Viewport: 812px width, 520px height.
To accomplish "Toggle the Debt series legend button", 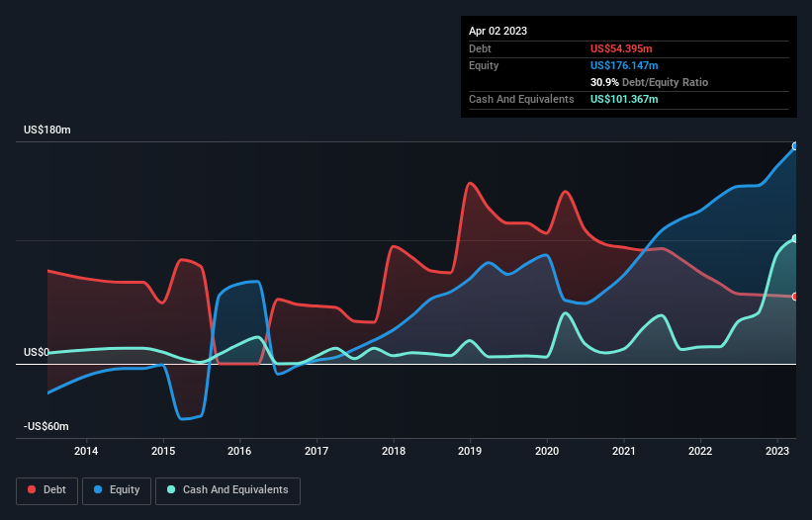I will 47,490.
